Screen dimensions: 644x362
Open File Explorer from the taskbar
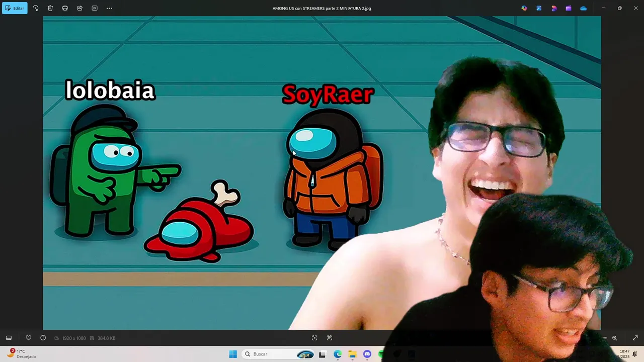(352, 354)
